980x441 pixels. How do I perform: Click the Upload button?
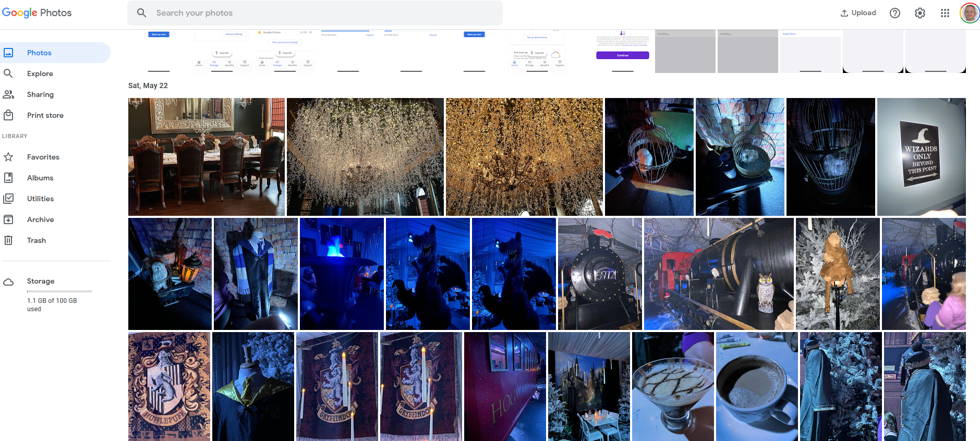[858, 13]
